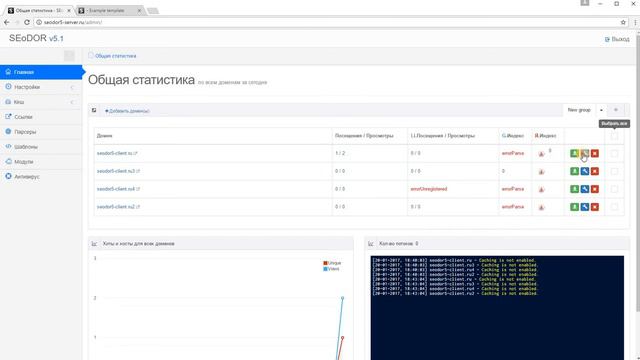Click chart icon in Кол-во потоков panel header
The image size is (640, 360).
[x=371, y=244]
